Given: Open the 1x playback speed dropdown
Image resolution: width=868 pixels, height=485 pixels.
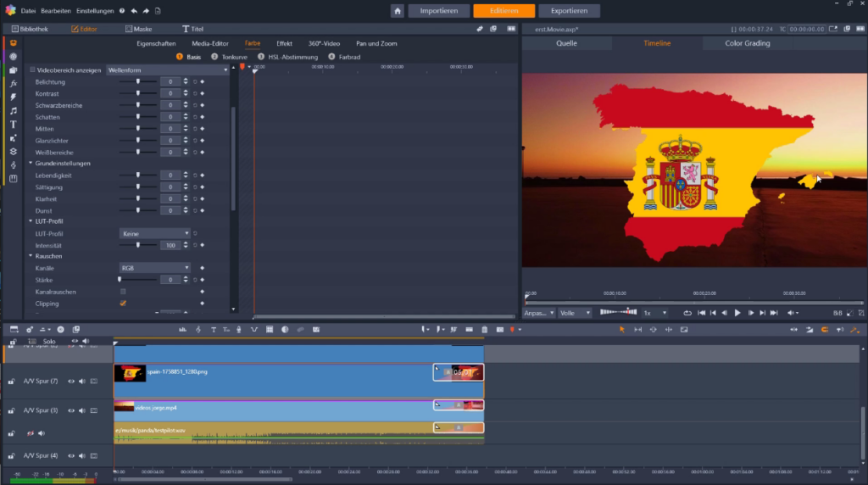Looking at the screenshot, I should 655,314.
